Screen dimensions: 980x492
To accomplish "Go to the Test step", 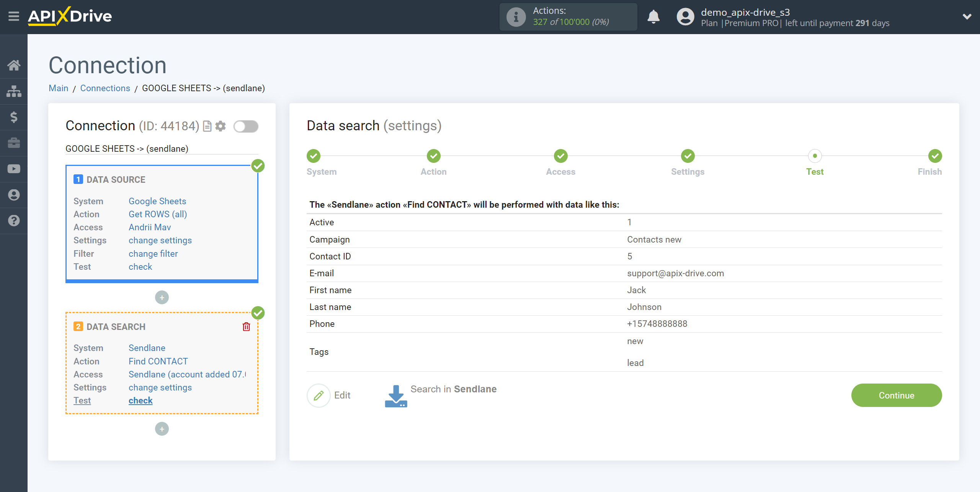I will coord(815,156).
